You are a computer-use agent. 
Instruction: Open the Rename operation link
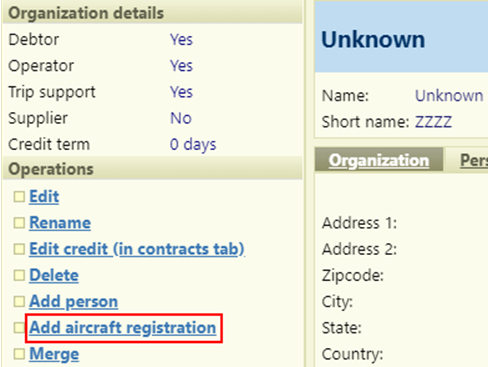click(60, 223)
